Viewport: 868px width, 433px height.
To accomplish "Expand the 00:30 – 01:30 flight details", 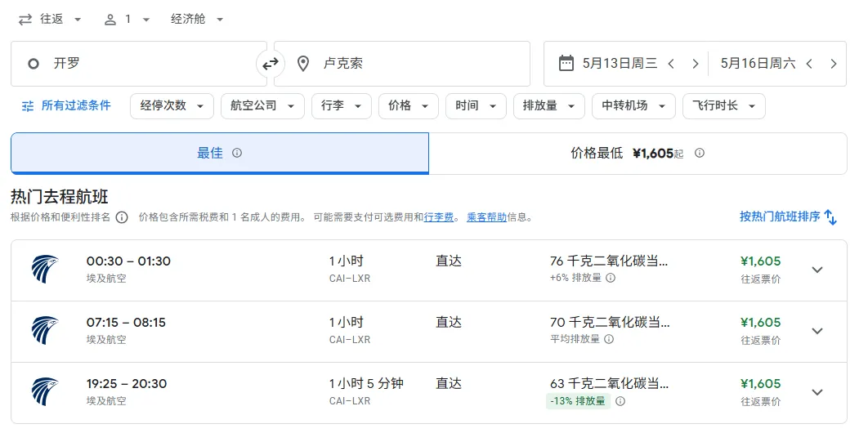I will pyautogui.click(x=817, y=270).
